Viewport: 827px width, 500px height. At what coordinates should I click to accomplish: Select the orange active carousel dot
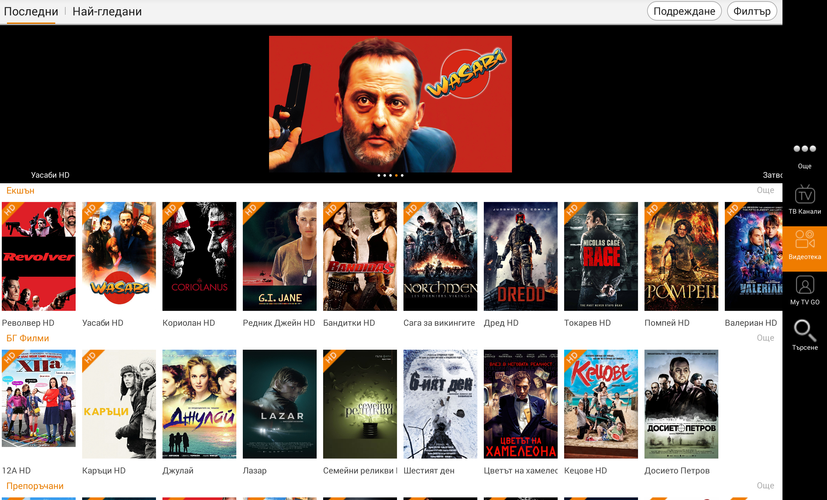coord(396,175)
